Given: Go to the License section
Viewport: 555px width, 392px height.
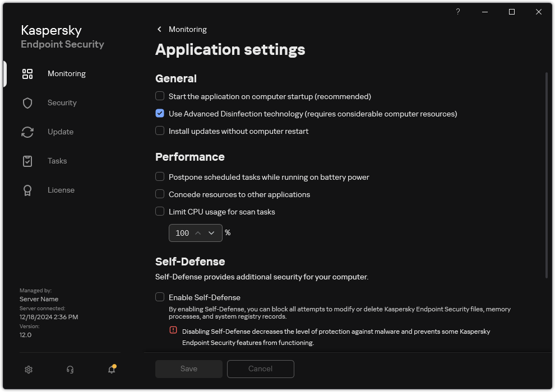Looking at the screenshot, I should 61,190.
